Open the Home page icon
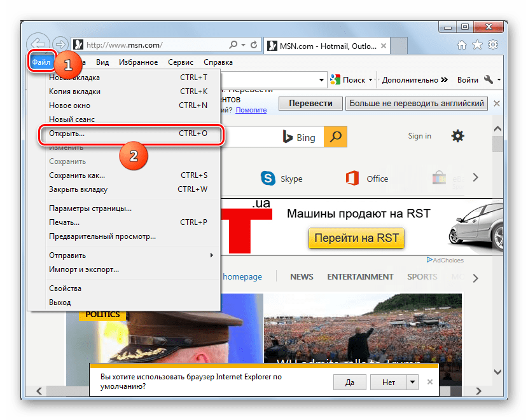Viewport: 528px width, 420px height. [461, 45]
